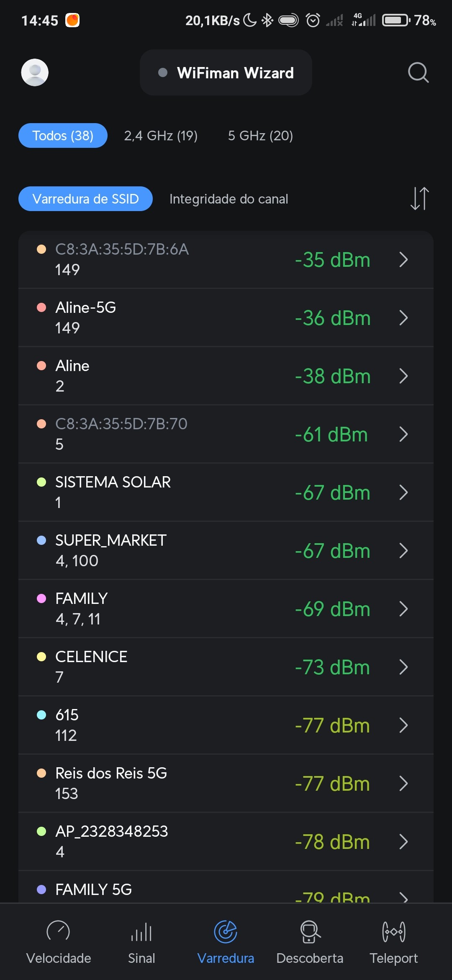Image resolution: width=452 pixels, height=980 pixels.
Task: Select the Varredura radar icon
Action: pos(226,932)
